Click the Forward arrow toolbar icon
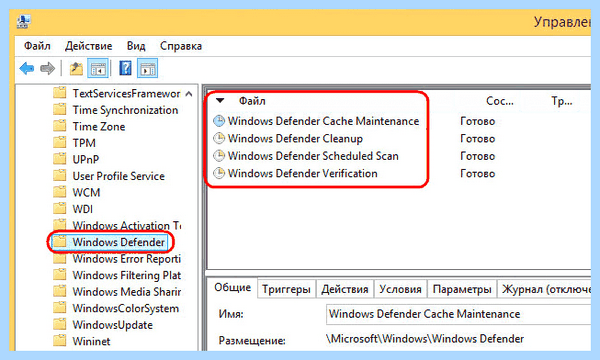The width and height of the screenshot is (600, 360). 47,69
